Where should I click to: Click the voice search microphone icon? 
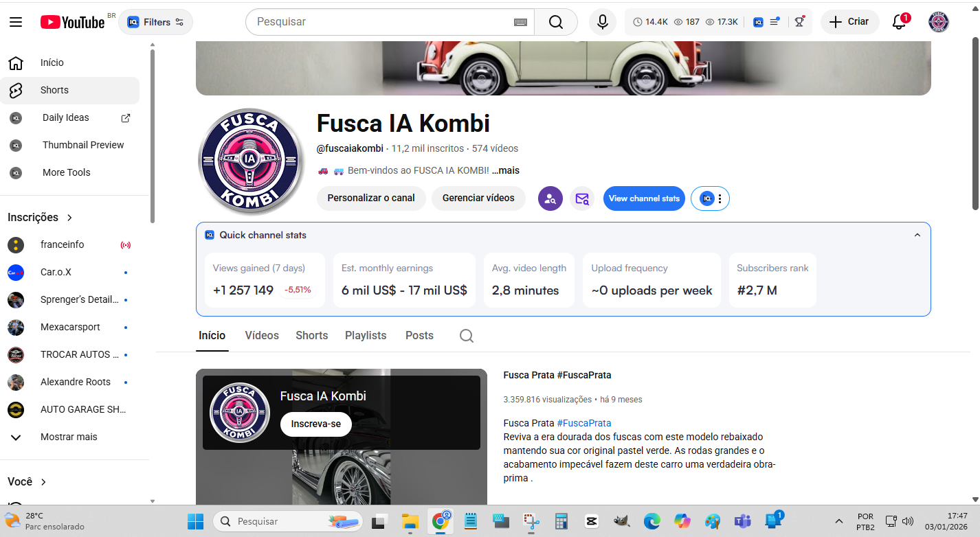(602, 22)
